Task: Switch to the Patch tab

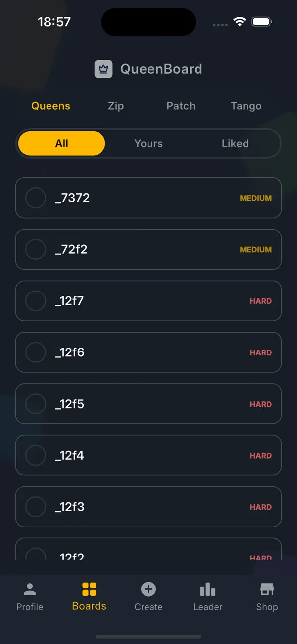Action: pyautogui.click(x=181, y=106)
